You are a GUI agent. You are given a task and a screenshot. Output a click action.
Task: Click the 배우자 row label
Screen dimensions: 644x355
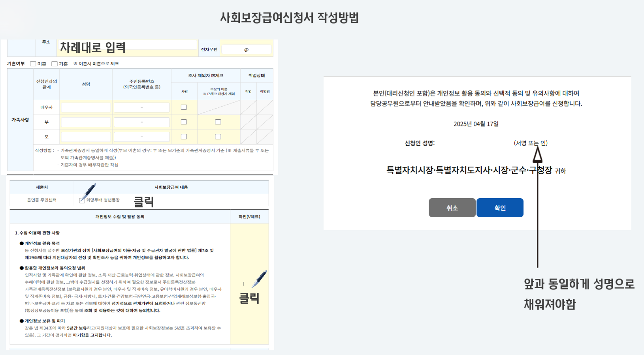point(46,107)
